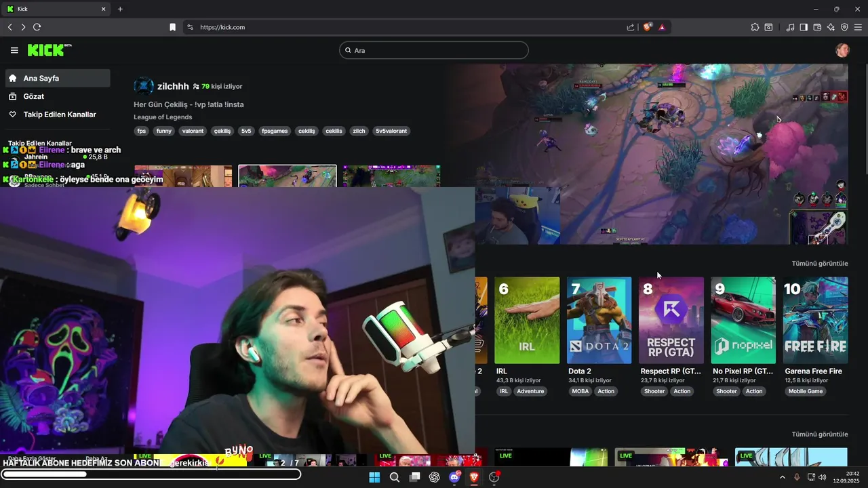Click the fpsgames tag

coord(275,131)
